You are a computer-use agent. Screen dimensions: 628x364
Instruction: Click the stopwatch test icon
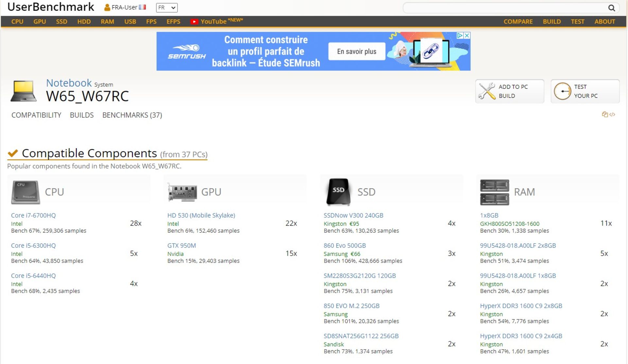(x=562, y=91)
